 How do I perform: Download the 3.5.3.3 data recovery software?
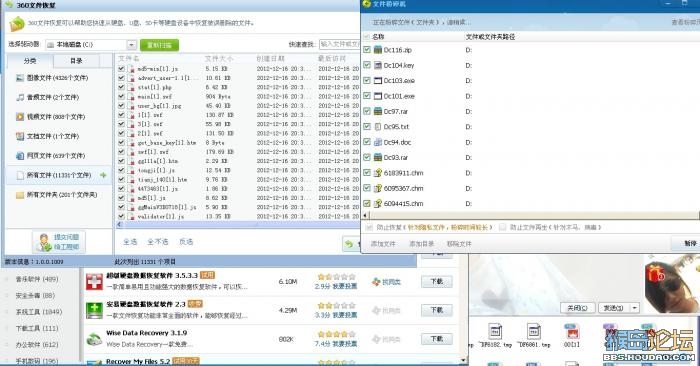(x=437, y=282)
